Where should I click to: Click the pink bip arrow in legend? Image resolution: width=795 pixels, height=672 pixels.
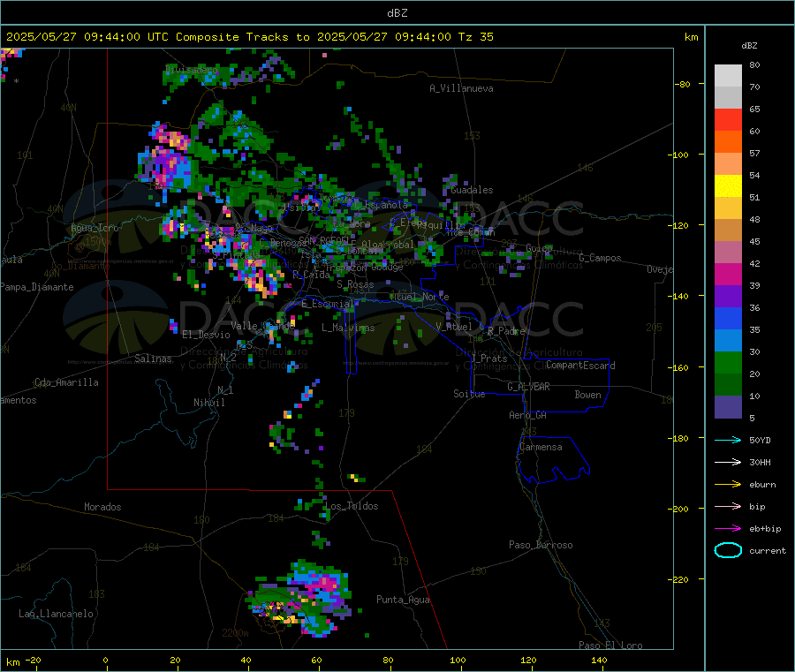point(728,506)
